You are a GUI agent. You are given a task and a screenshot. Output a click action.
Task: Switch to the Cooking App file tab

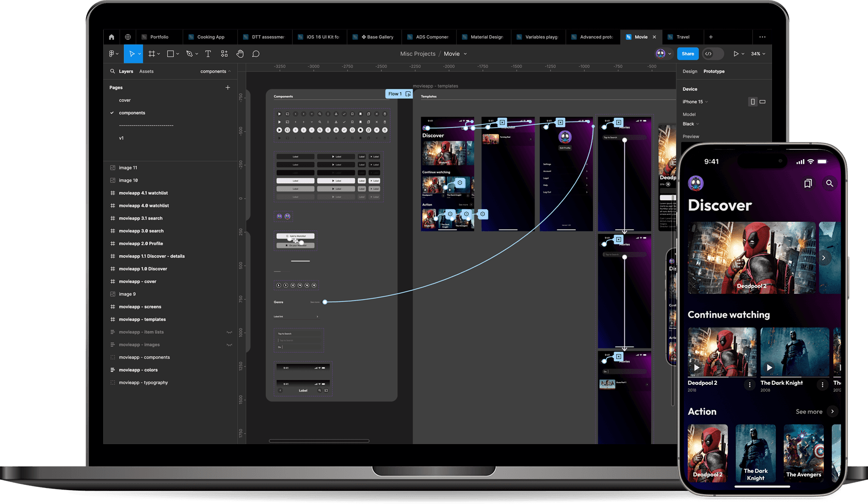point(211,37)
